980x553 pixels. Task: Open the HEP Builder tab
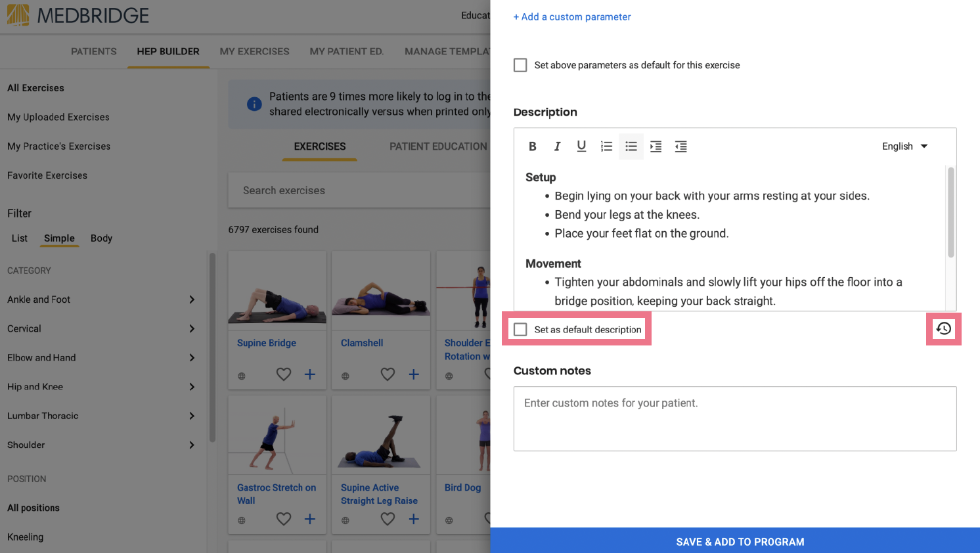168,51
